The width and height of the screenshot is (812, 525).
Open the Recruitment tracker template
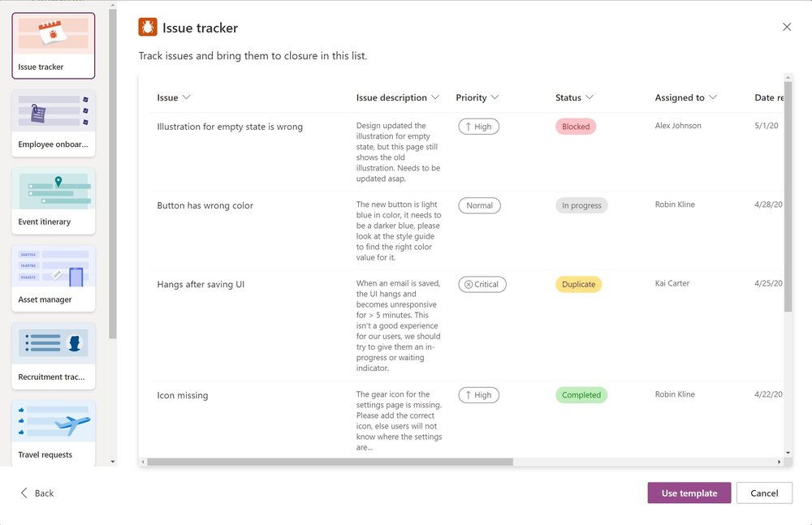[54, 356]
